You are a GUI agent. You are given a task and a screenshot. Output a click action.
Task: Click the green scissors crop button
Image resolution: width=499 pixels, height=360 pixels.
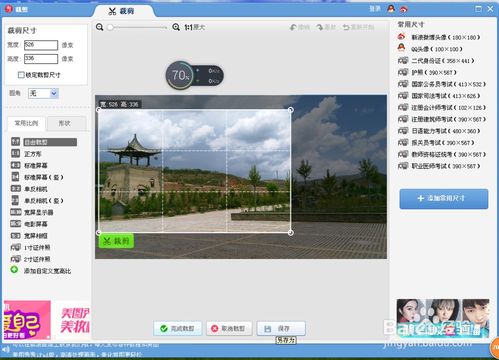pos(116,241)
